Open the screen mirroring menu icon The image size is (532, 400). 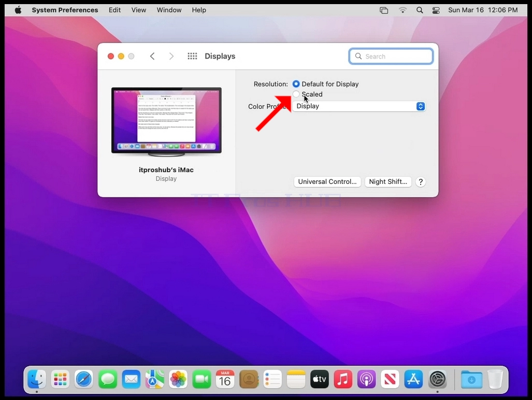(384, 10)
